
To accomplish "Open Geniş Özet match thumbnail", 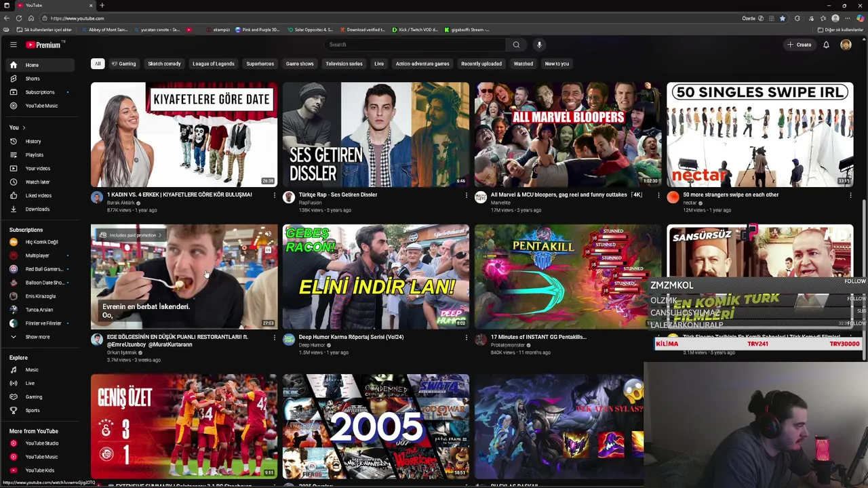I will (x=184, y=426).
